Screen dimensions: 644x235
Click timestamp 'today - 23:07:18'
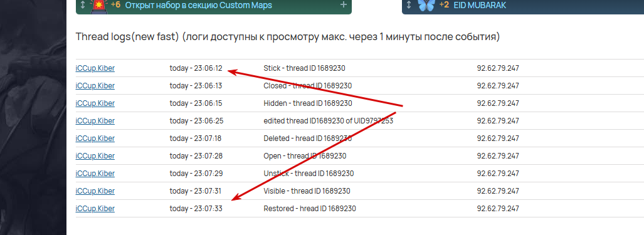pyautogui.click(x=196, y=138)
